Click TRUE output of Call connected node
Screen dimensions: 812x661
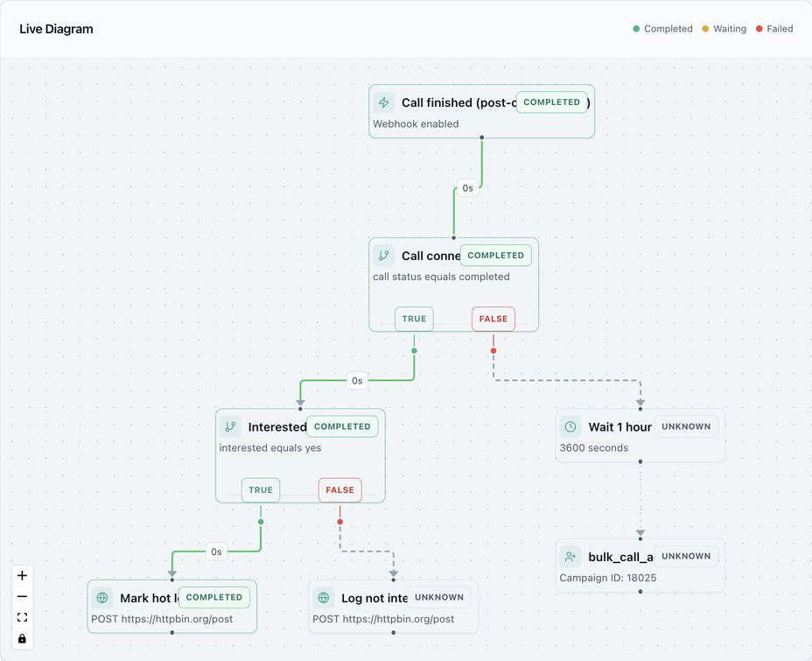[414, 319]
